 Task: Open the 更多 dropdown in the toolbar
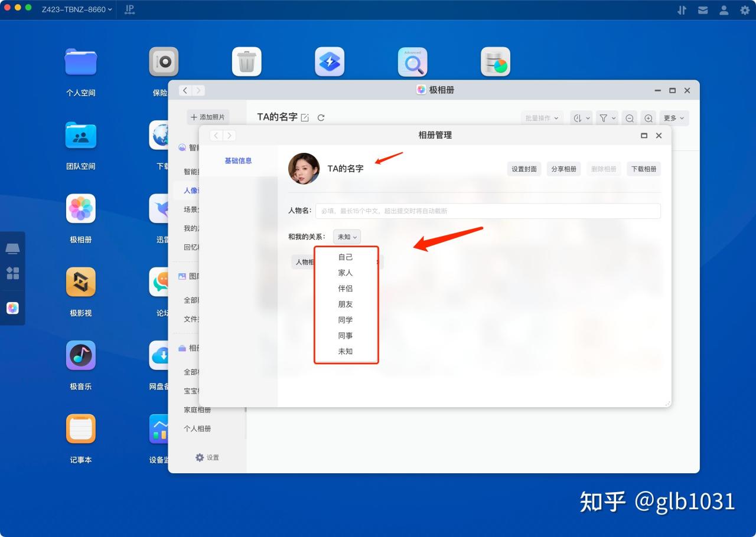coord(673,117)
